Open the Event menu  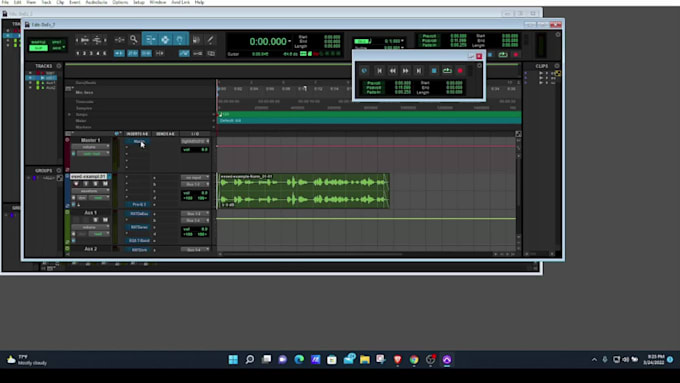tap(75, 2)
